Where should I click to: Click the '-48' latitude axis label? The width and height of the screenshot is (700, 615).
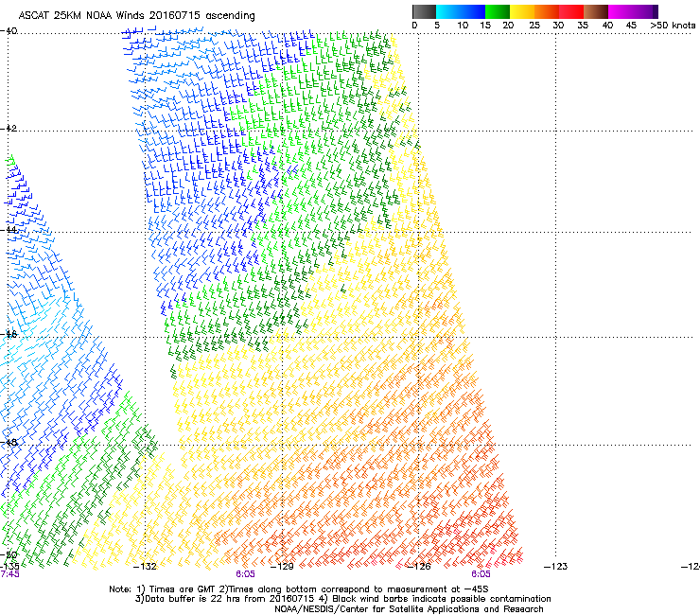click(x=9, y=442)
